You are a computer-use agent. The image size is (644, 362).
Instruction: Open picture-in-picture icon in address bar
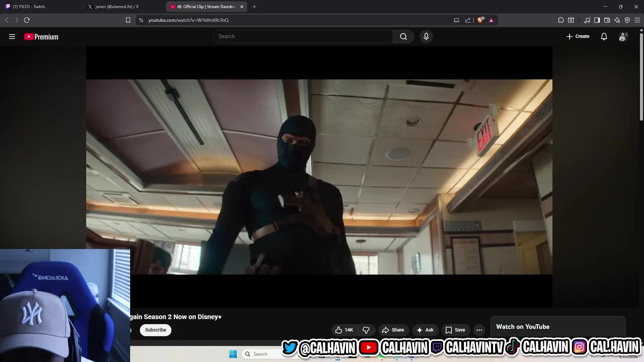tap(456, 20)
